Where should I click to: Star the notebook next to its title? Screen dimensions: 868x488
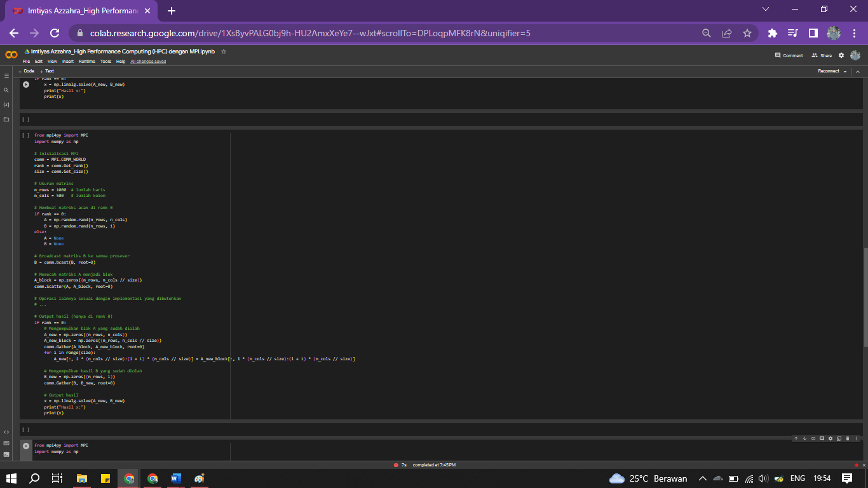224,51
